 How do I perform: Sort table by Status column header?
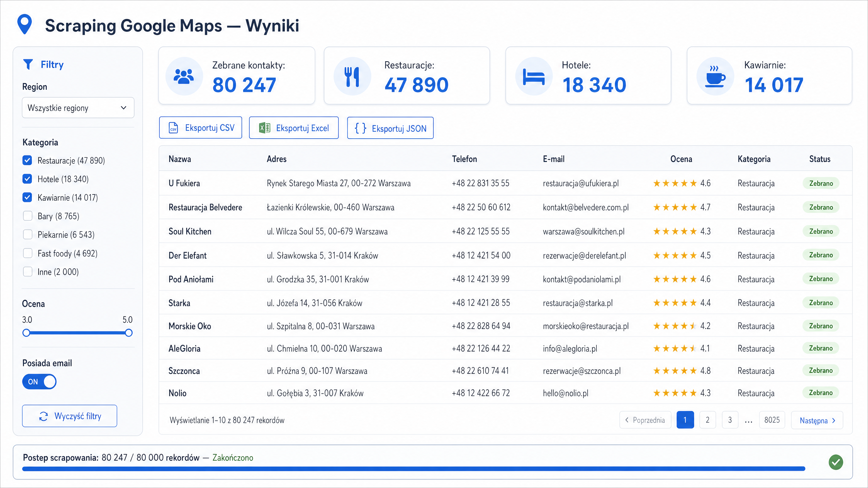(x=820, y=159)
